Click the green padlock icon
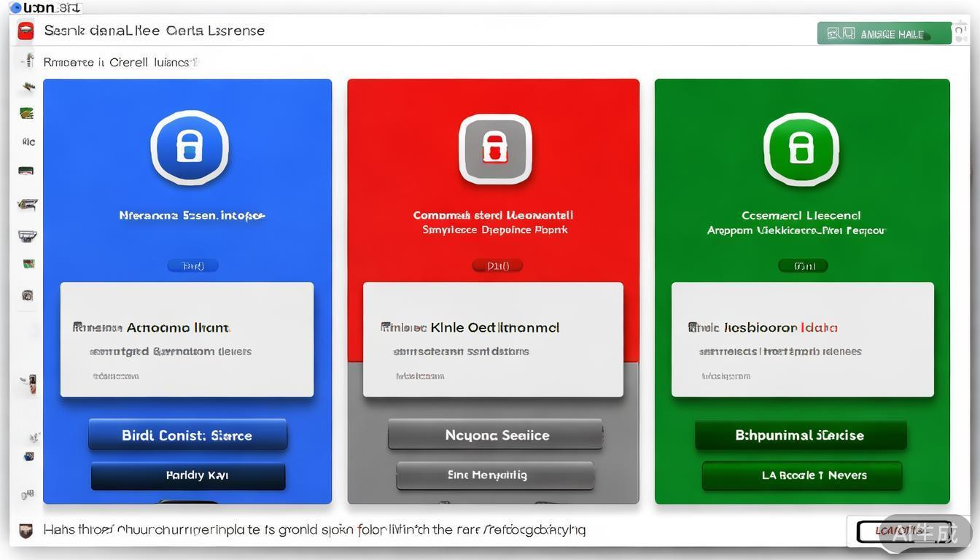 pos(801,148)
